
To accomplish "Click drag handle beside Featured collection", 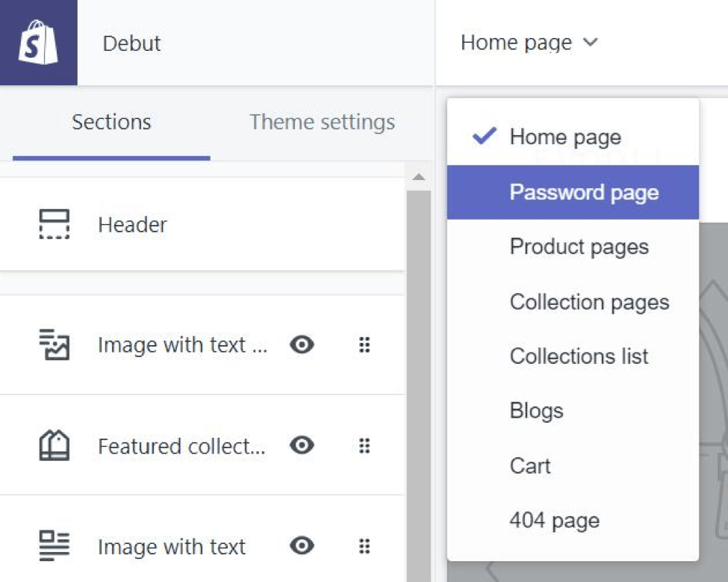I will (364, 446).
